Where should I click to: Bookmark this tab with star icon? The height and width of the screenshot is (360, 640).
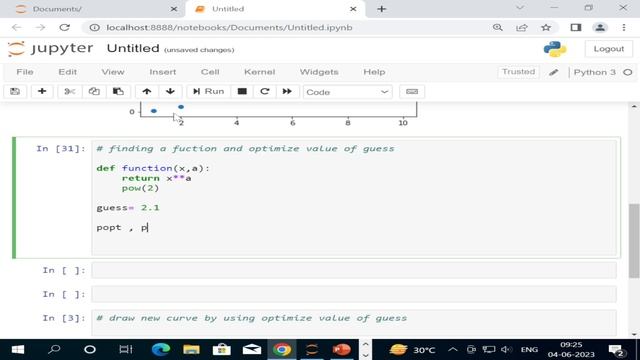coord(546,27)
